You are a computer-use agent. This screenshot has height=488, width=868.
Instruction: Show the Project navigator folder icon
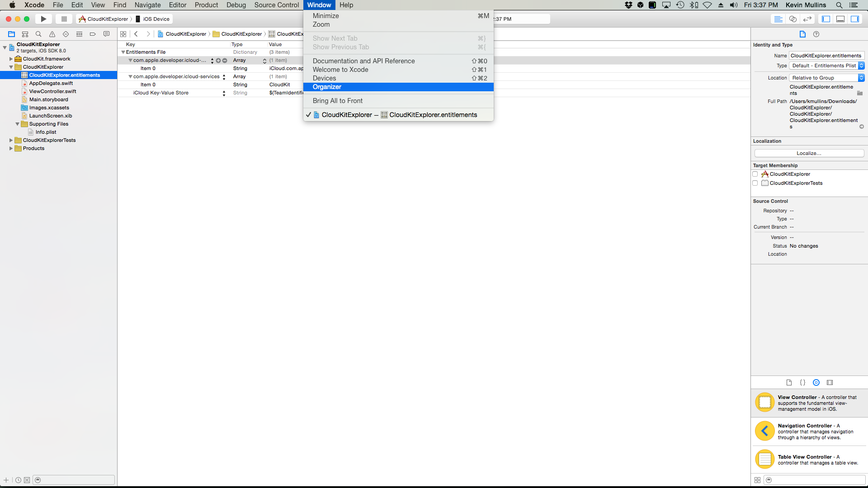pos(12,34)
